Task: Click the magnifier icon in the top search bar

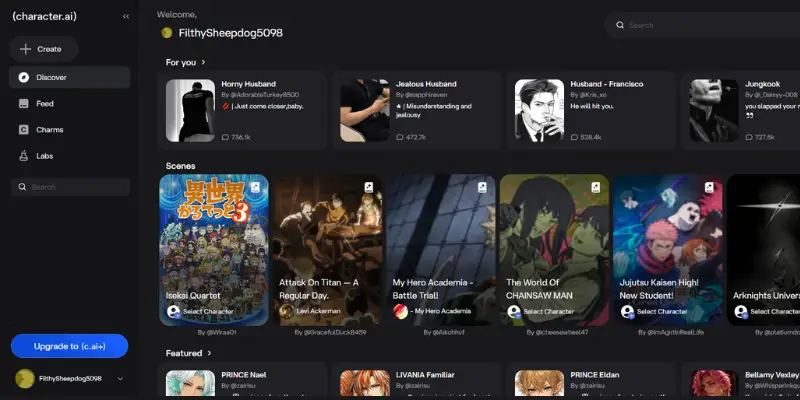Action: 620,25
